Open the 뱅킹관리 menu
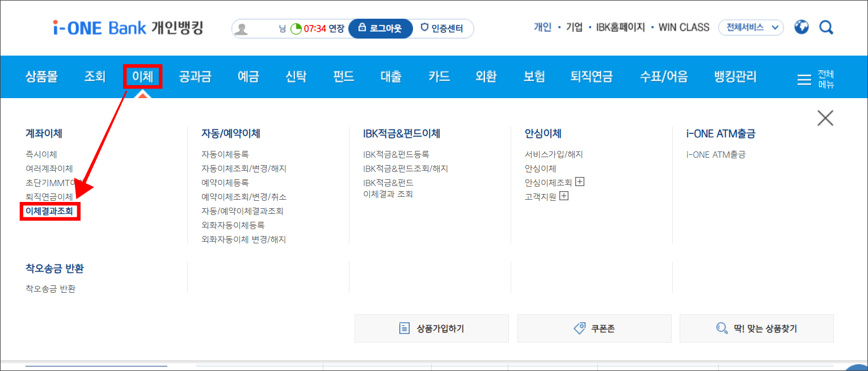 coord(735,77)
